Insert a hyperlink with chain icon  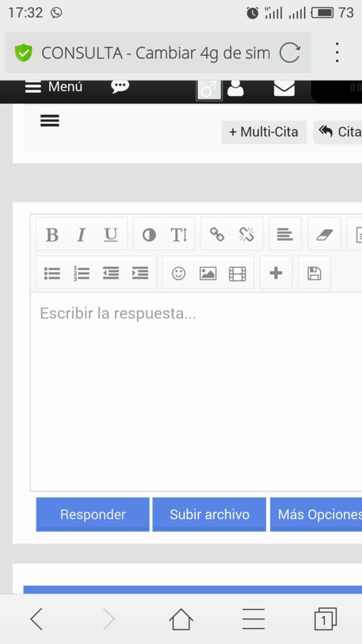tap(217, 234)
